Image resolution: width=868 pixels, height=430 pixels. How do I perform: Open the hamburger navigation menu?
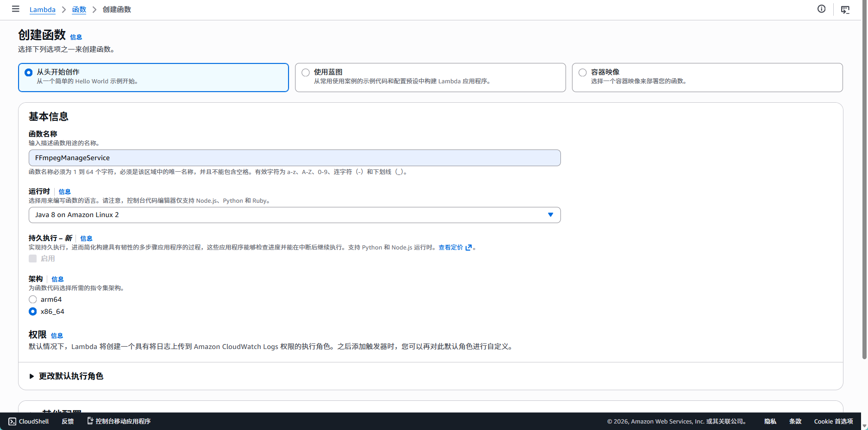(15, 9)
